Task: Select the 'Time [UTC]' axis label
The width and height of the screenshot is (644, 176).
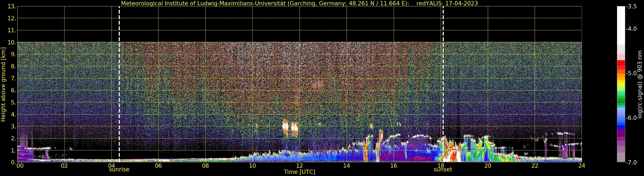Action: pos(299,172)
